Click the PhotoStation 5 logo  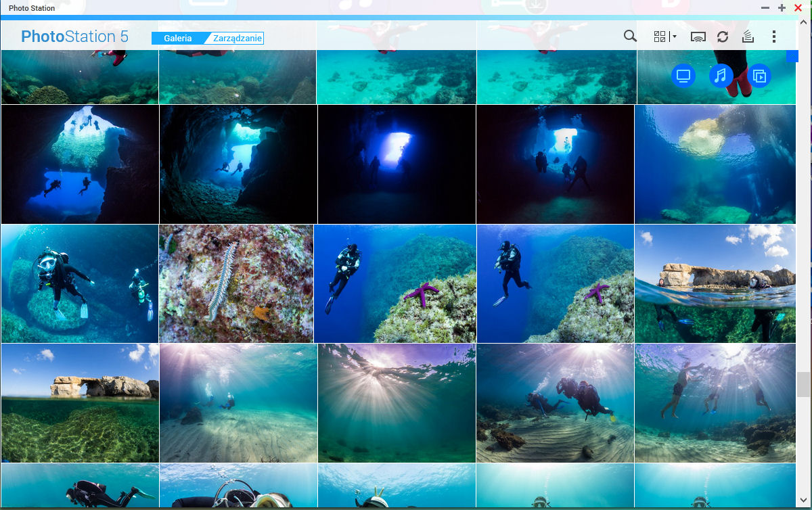(74, 37)
